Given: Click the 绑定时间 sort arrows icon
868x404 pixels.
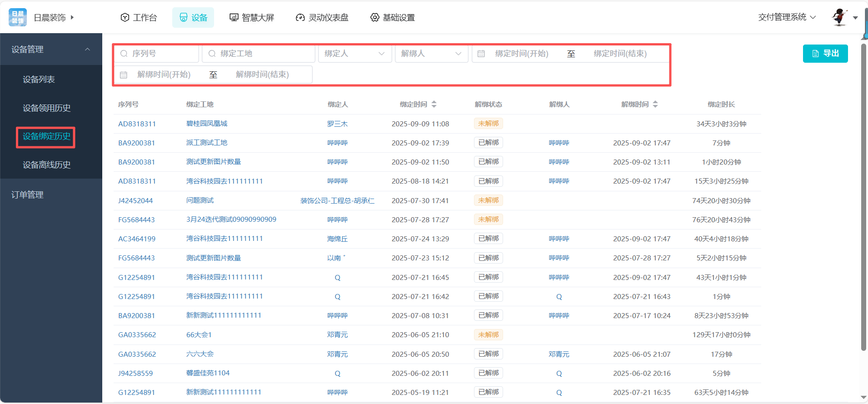Looking at the screenshot, I should point(434,105).
